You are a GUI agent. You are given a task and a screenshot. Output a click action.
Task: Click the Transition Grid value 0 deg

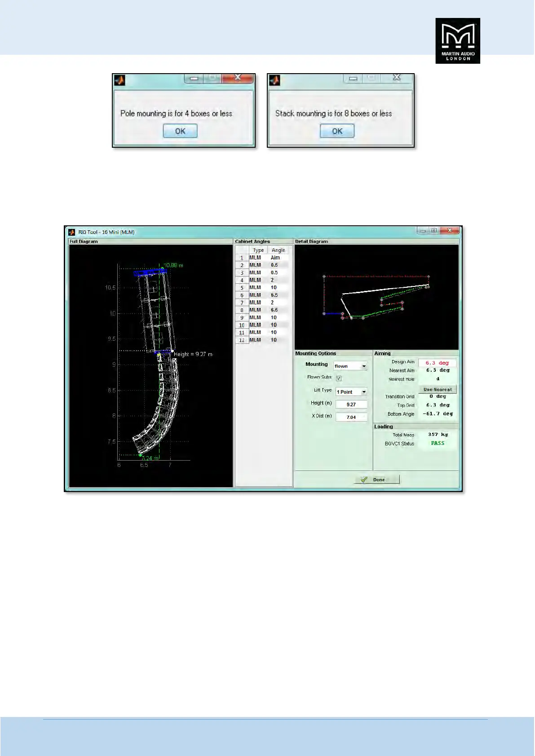point(438,396)
